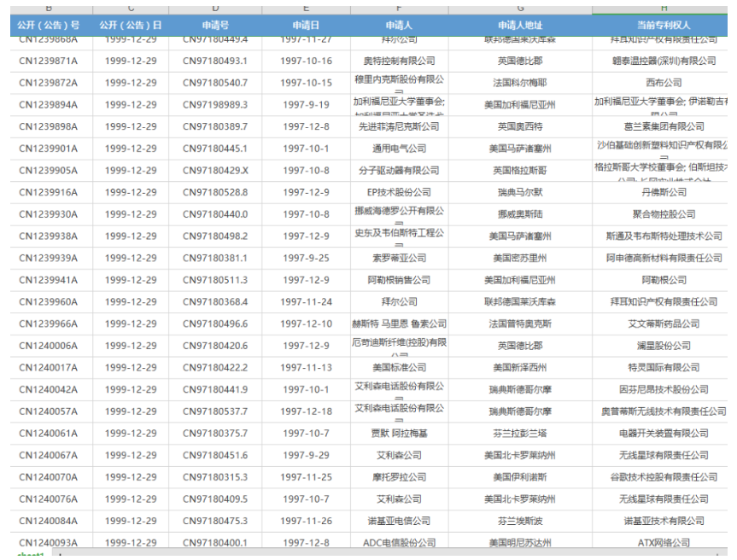Select patentee 谷歌技术控股有限责任公司
This screenshot has width=737, height=560.
click(664, 477)
